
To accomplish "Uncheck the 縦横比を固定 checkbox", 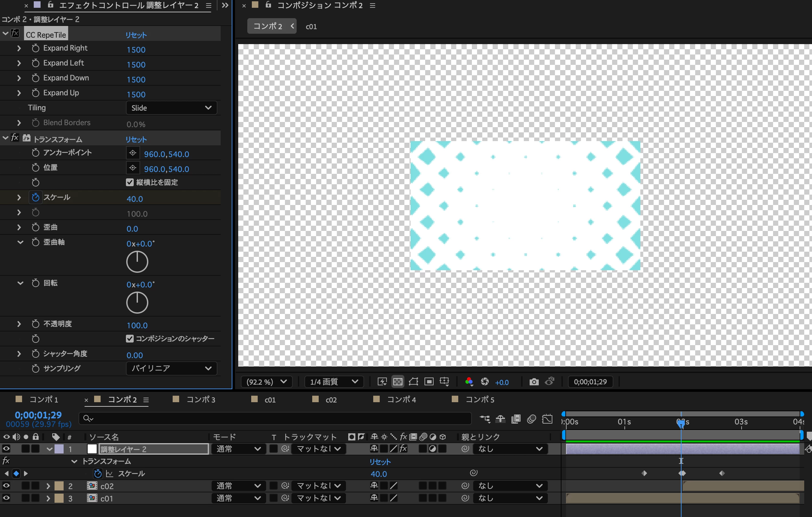I will [x=129, y=182].
